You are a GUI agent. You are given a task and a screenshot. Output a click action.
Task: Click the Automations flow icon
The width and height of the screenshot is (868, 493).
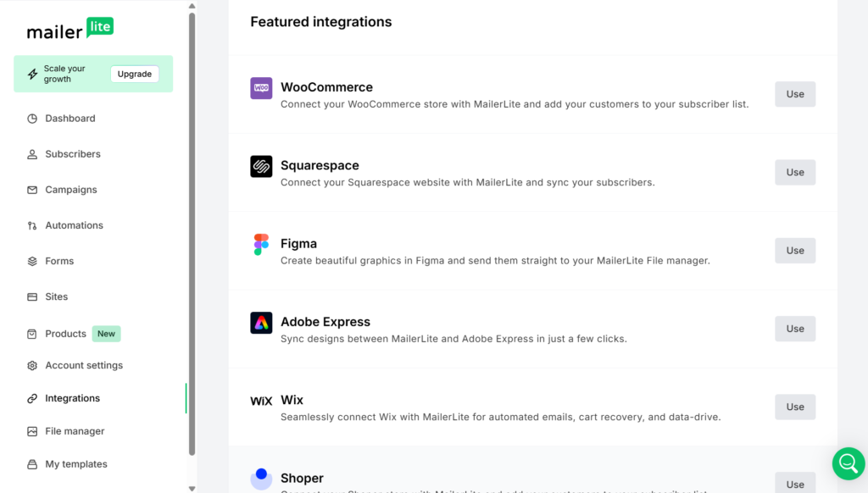click(32, 226)
